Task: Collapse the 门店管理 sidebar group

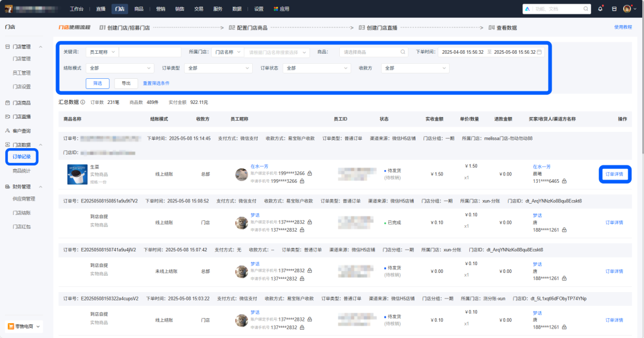Action: pyautogui.click(x=41, y=47)
